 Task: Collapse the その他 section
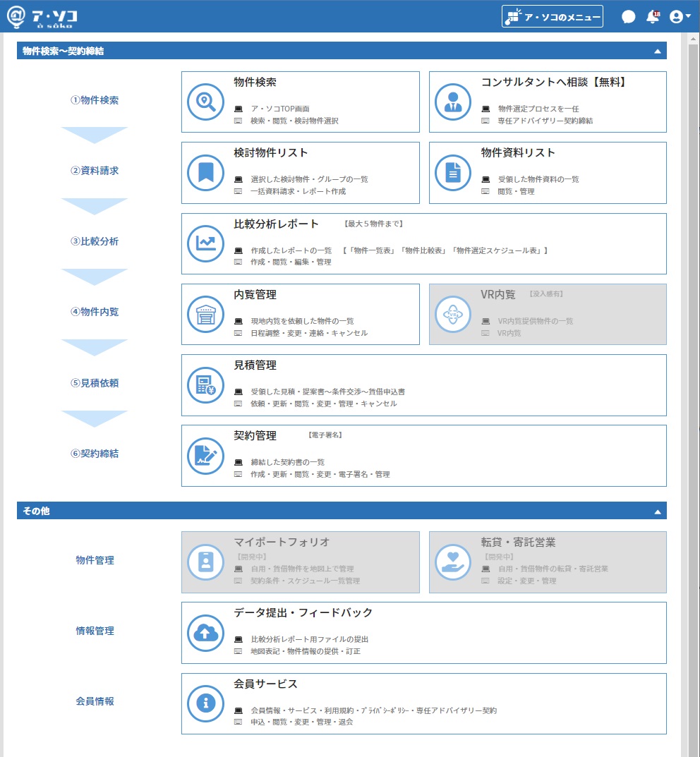pyautogui.click(x=658, y=511)
